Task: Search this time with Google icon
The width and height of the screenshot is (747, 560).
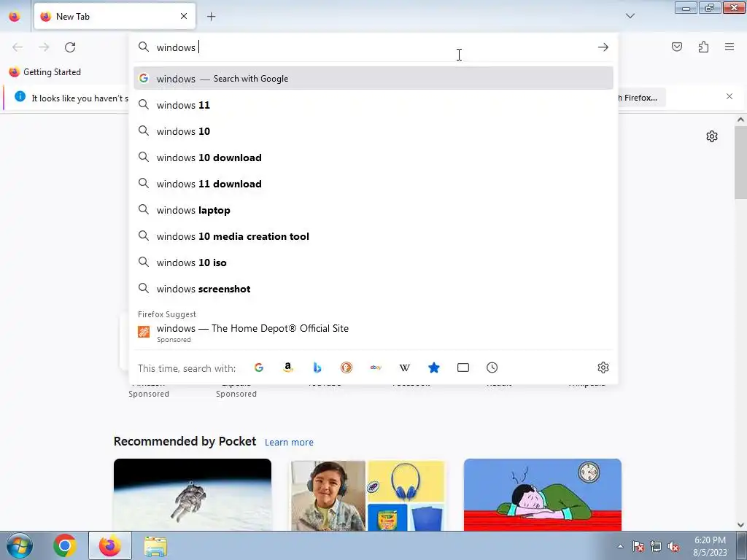Action: (259, 367)
